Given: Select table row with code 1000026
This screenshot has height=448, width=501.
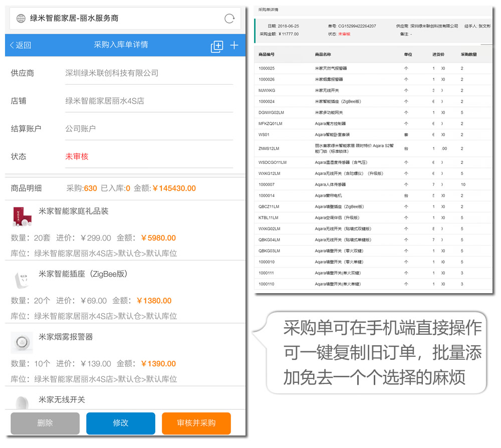Looking at the screenshot, I should pyautogui.click(x=373, y=80).
